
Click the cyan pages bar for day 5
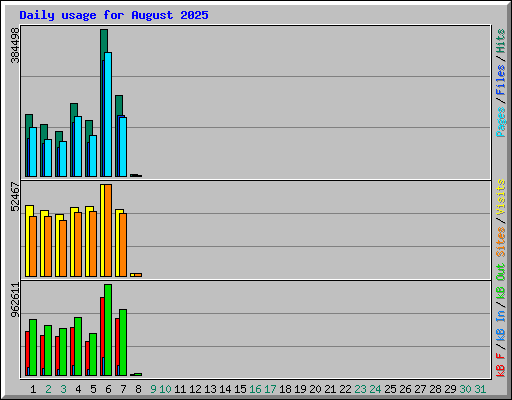tap(93, 156)
